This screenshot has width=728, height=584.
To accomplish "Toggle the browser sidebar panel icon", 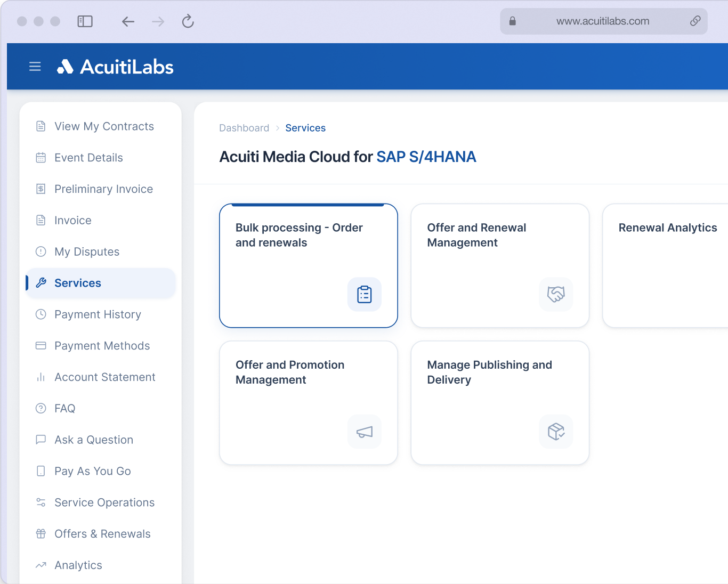I will 85,21.
